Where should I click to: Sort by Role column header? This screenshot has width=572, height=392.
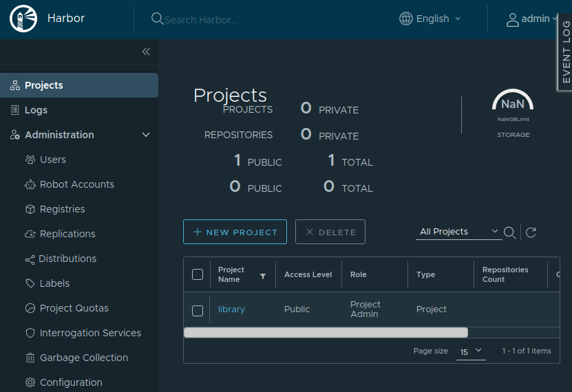(358, 274)
